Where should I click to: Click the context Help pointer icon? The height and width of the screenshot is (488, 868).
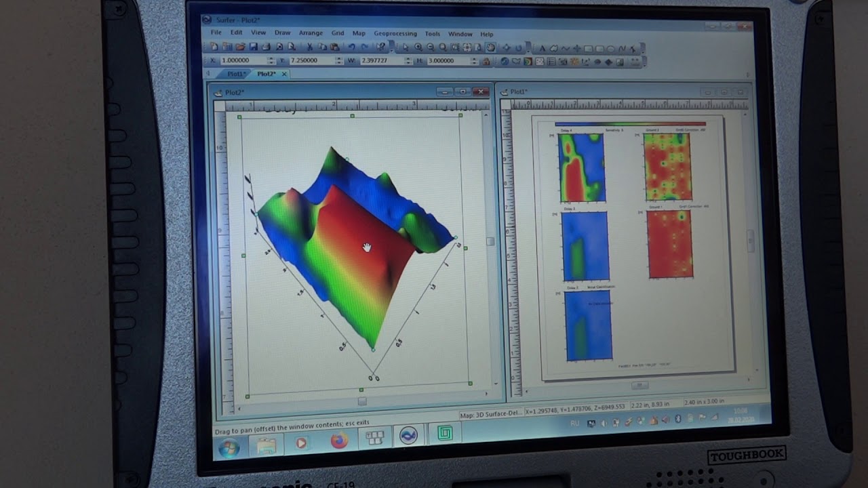(x=381, y=47)
